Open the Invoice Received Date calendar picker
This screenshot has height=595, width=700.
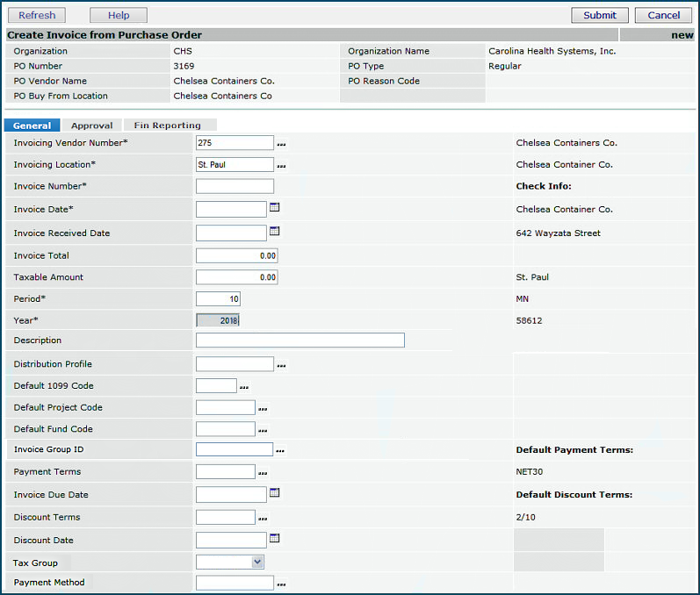(x=274, y=232)
